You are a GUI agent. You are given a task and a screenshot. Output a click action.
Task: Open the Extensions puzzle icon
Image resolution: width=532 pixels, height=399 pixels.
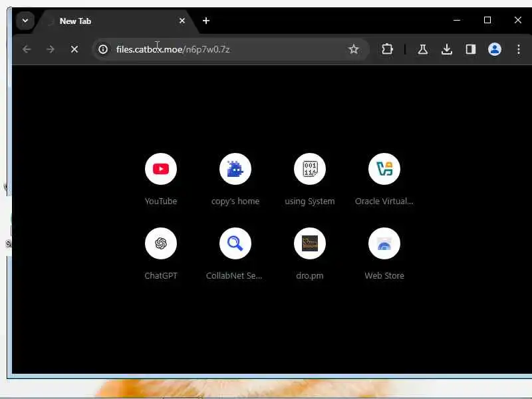[387, 49]
